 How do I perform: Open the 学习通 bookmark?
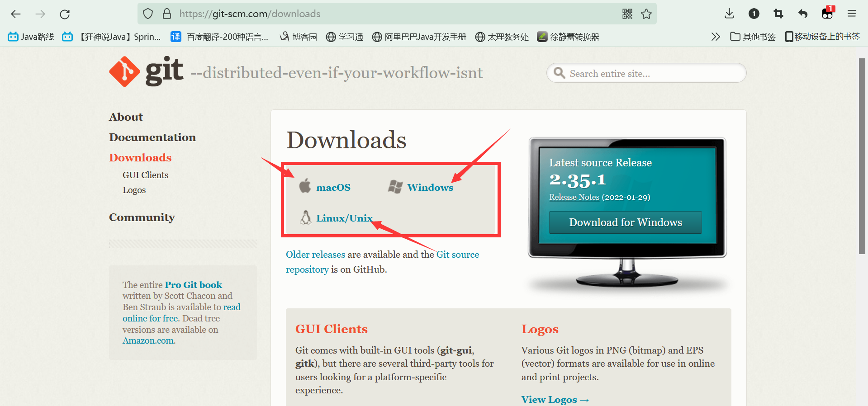tap(345, 37)
